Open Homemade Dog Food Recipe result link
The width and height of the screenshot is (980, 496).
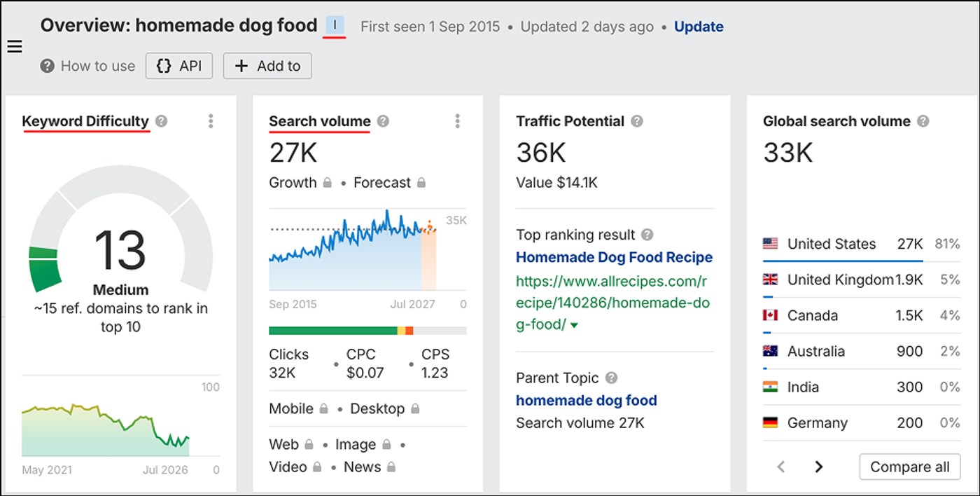[x=614, y=257]
